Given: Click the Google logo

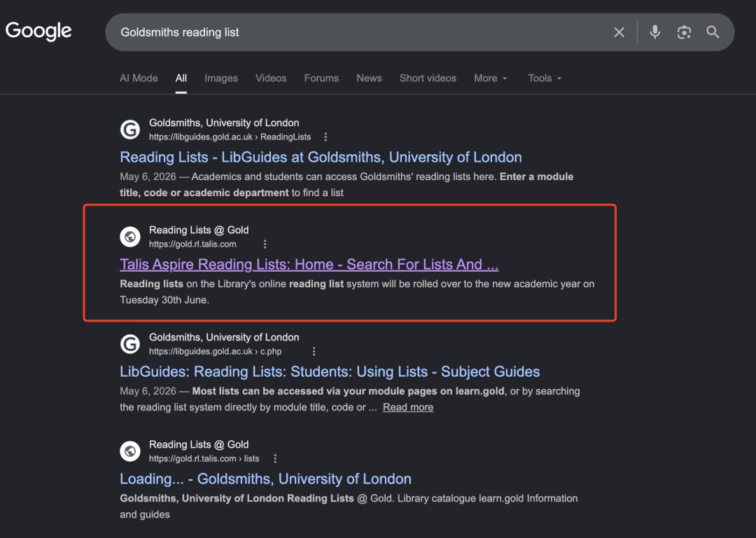Looking at the screenshot, I should point(38,32).
